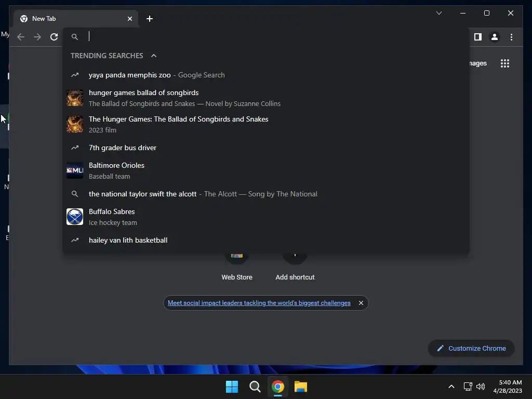
Task: Open the social impact leaders link
Action: [259, 303]
